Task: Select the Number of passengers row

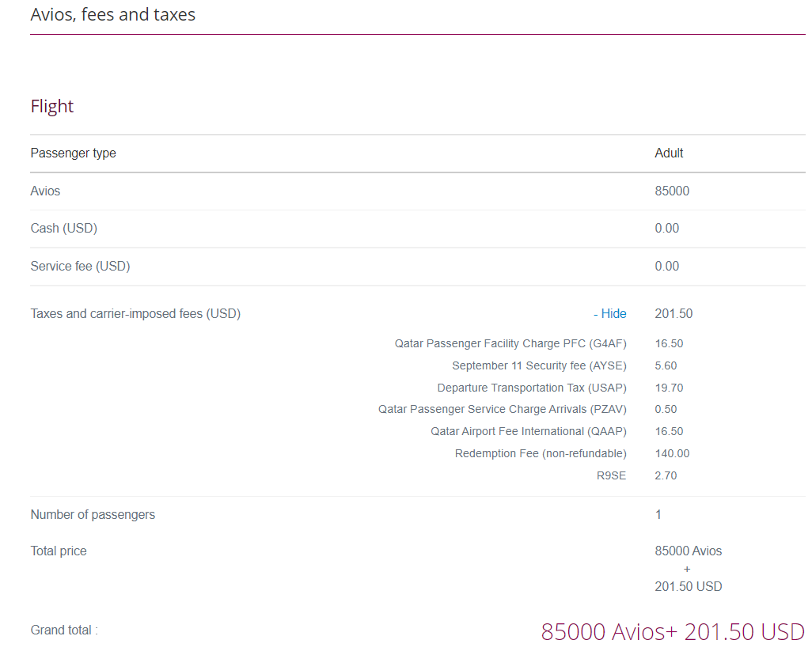Action: (93, 514)
